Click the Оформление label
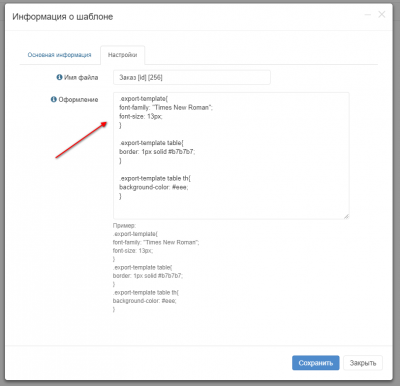 click(78, 99)
